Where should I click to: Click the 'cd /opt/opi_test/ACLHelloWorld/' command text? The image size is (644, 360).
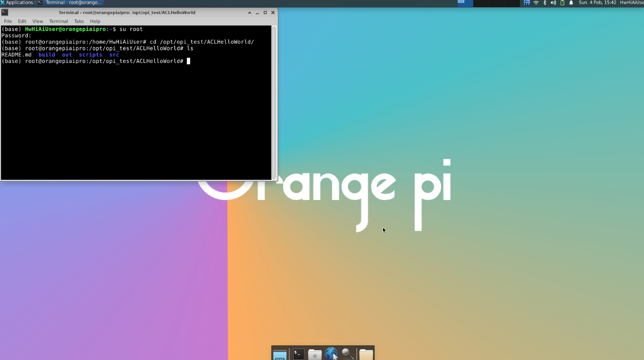tap(202, 42)
